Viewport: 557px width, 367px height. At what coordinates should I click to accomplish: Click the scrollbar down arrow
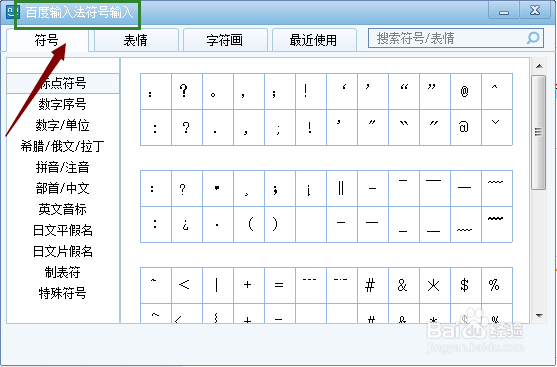pos(539,315)
